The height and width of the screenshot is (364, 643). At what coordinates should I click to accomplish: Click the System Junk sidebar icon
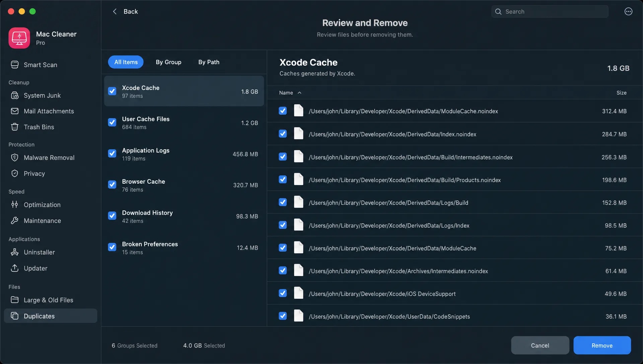15,95
